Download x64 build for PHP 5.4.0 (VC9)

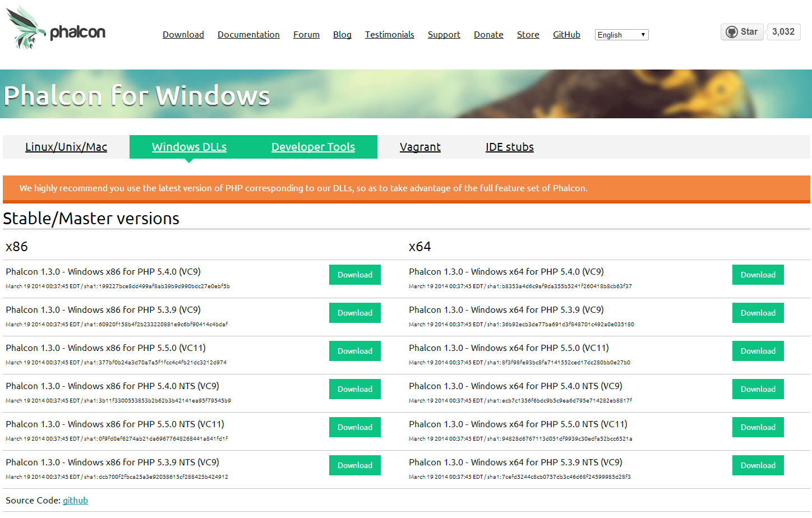click(x=758, y=275)
